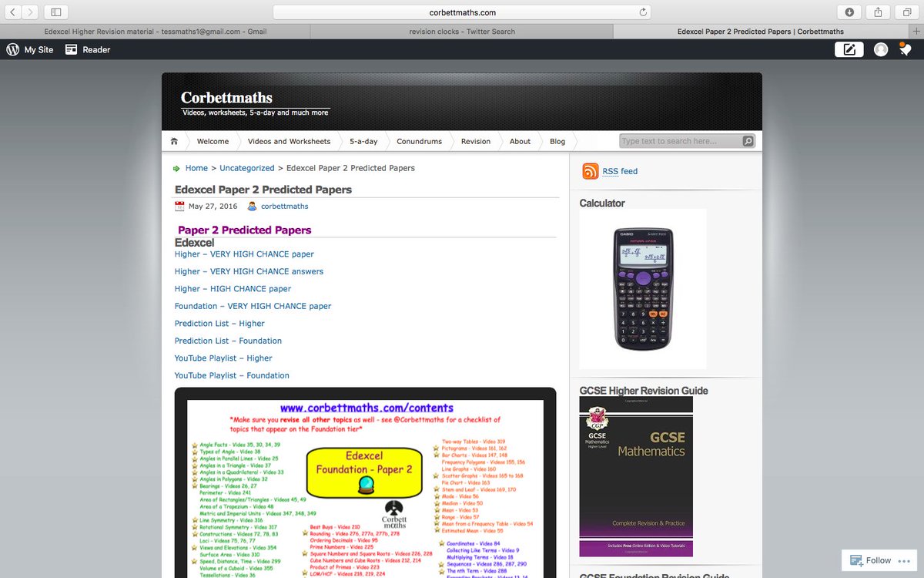Open the Revision menu item
This screenshot has height=578, width=924.
pos(476,141)
